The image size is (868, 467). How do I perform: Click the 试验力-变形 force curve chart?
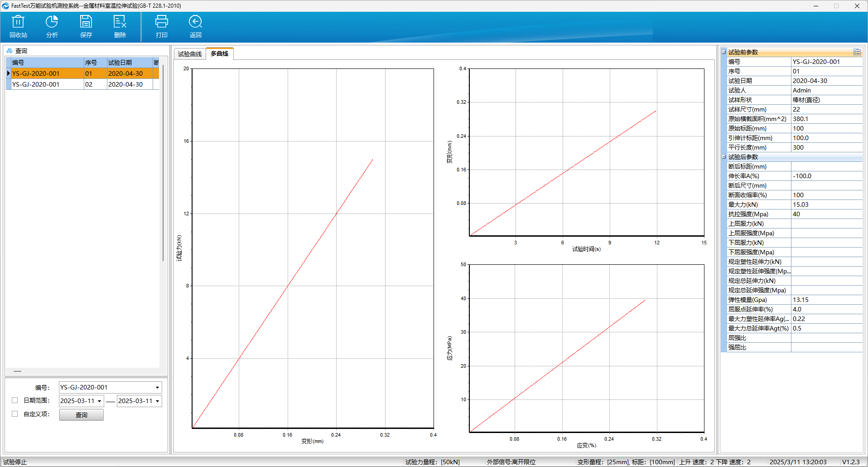pos(313,248)
